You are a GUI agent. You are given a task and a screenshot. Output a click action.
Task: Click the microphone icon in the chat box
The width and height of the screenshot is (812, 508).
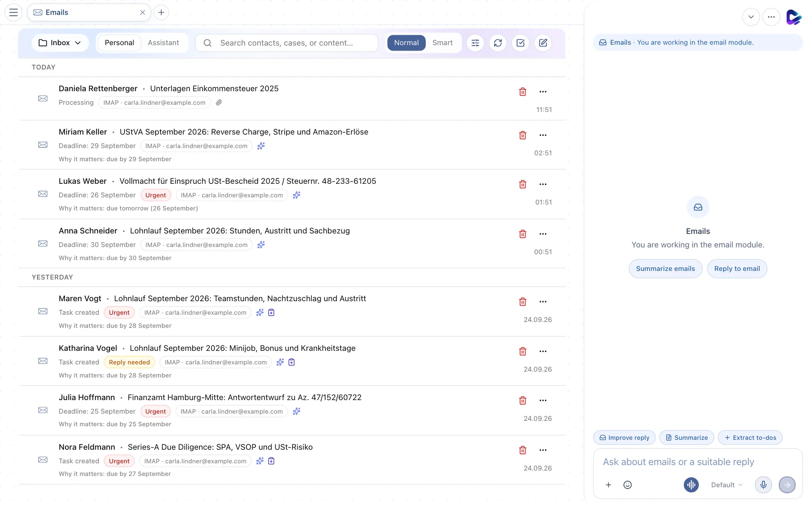(x=763, y=485)
